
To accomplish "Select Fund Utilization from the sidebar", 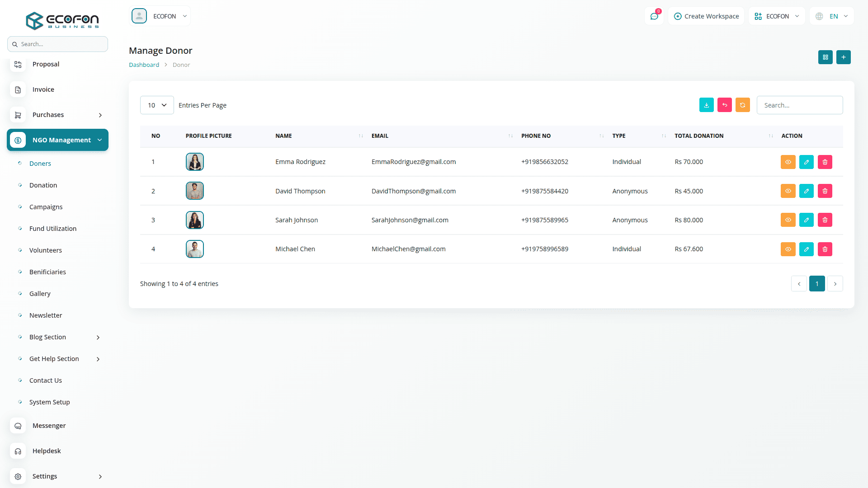I will (52, 229).
